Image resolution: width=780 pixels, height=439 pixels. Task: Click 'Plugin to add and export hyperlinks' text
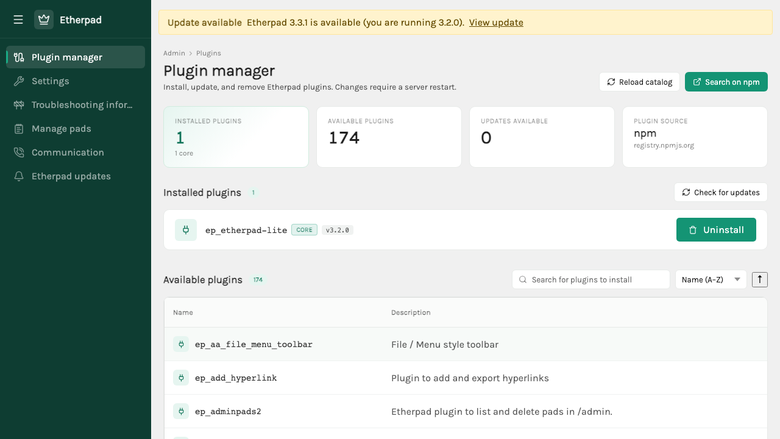(x=470, y=378)
